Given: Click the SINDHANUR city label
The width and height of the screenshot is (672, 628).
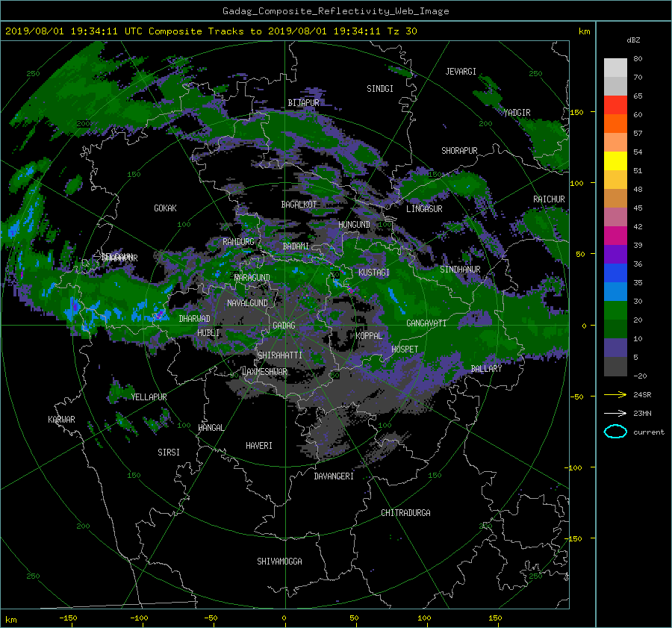Looking at the screenshot, I should 460,270.
